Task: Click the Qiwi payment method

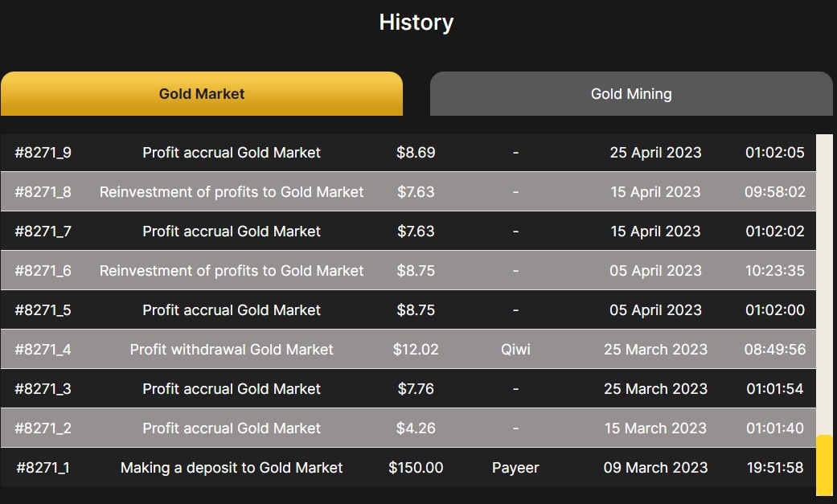Action: (x=515, y=350)
